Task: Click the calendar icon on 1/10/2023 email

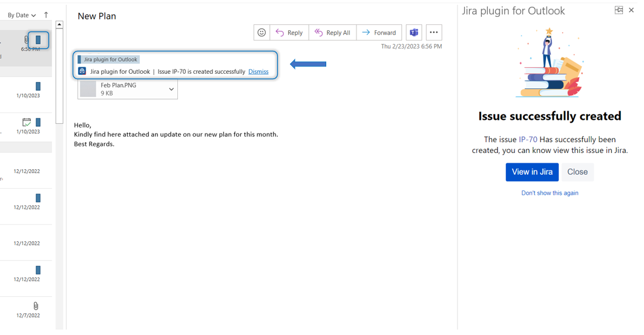Action: point(27,122)
